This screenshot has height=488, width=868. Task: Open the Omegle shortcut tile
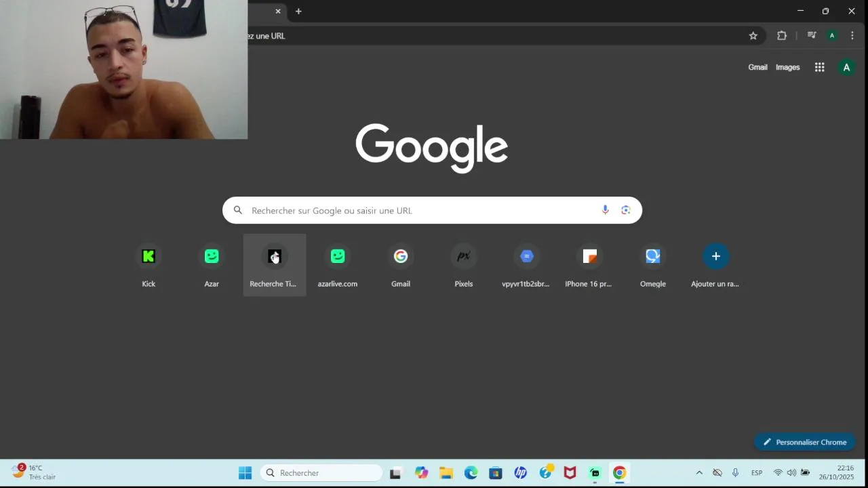coord(653,265)
